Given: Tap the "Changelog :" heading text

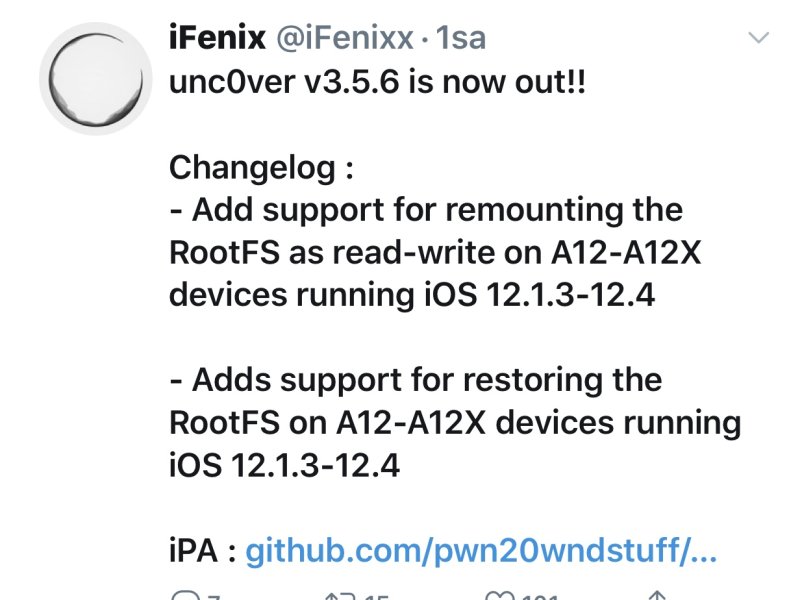Looking at the screenshot, I should (261, 167).
